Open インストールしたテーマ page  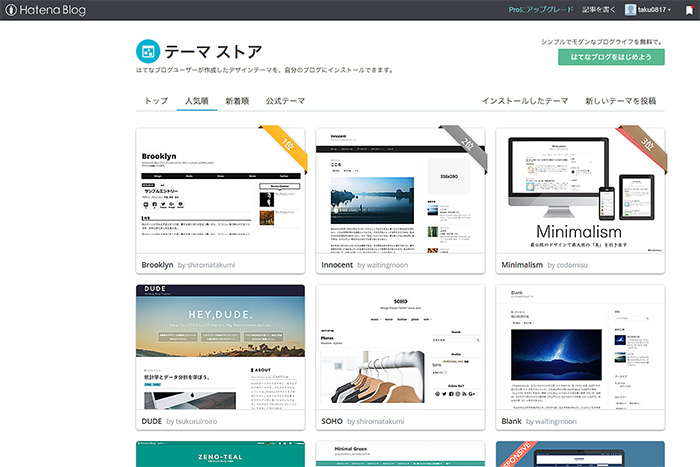click(x=524, y=101)
